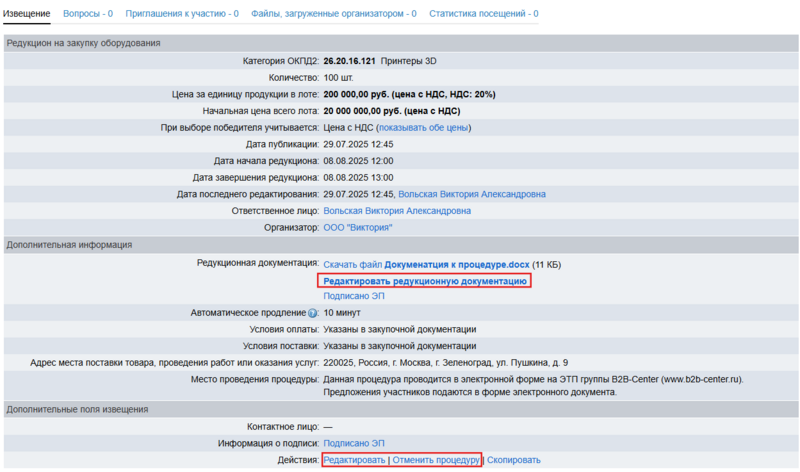Open the Извещение tab

coord(27,14)
